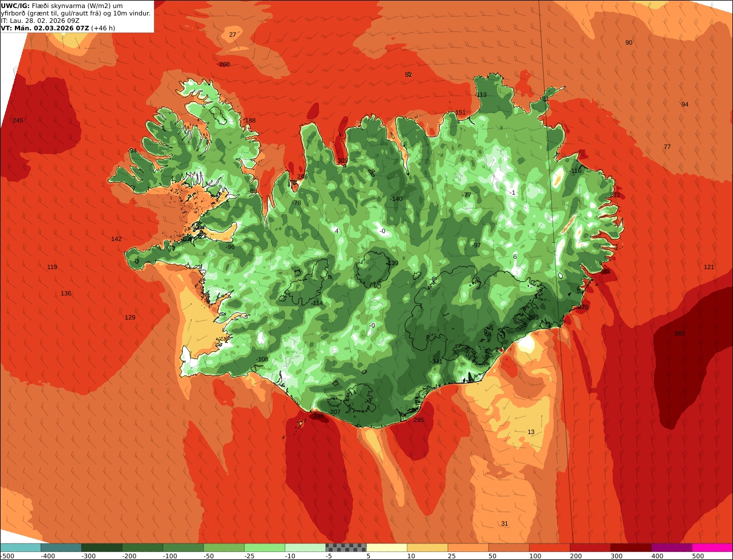The image size is (733, 560).
Task: Click the map value '208' north of Westfjords
Action: click(224, 64)
